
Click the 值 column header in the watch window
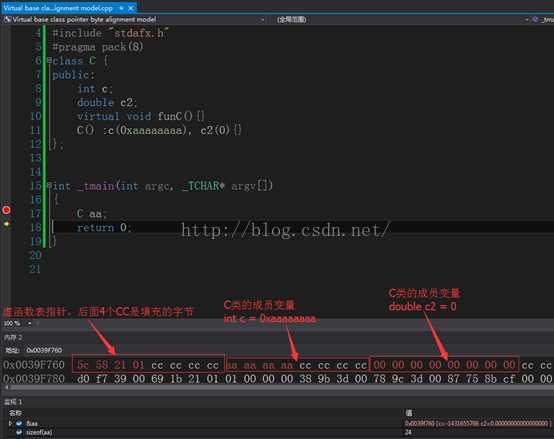point(409,413)
